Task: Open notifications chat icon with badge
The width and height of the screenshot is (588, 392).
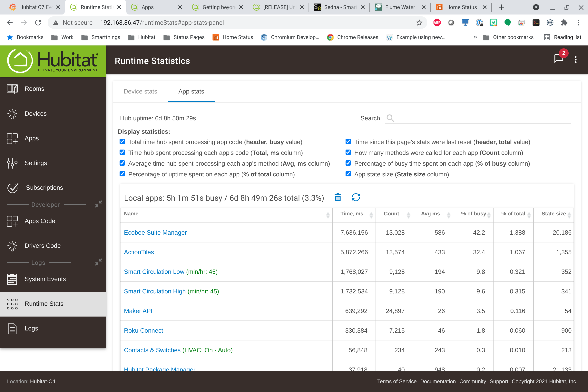Action: 559,58
